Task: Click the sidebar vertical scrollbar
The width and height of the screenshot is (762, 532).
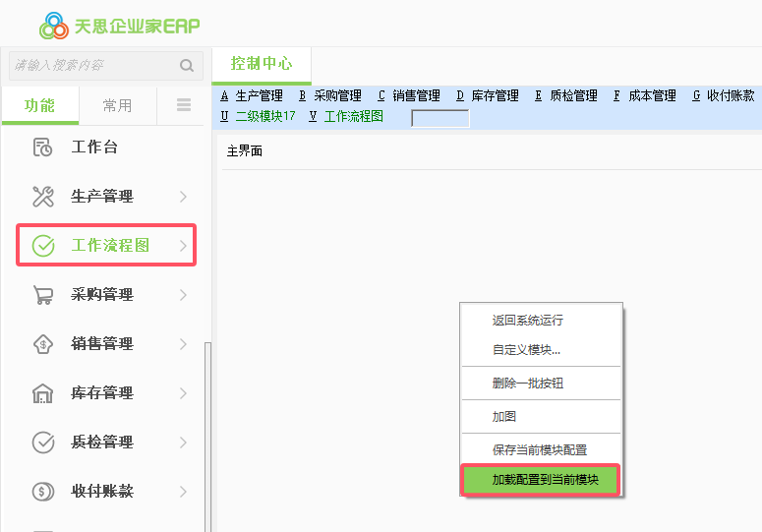Action: click(x=207, y=433)
